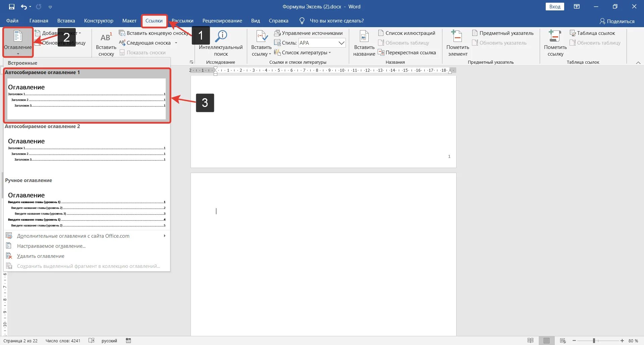Open the Quick Access Toolbar customize arrow
Image resolution: width=644 pixels, height=345 pixels.
pos(50,7)
